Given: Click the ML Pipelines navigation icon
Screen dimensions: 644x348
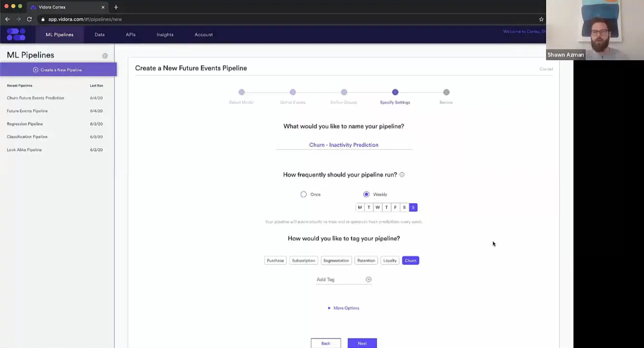Looking at the screenshot, I should pos(16,34).
